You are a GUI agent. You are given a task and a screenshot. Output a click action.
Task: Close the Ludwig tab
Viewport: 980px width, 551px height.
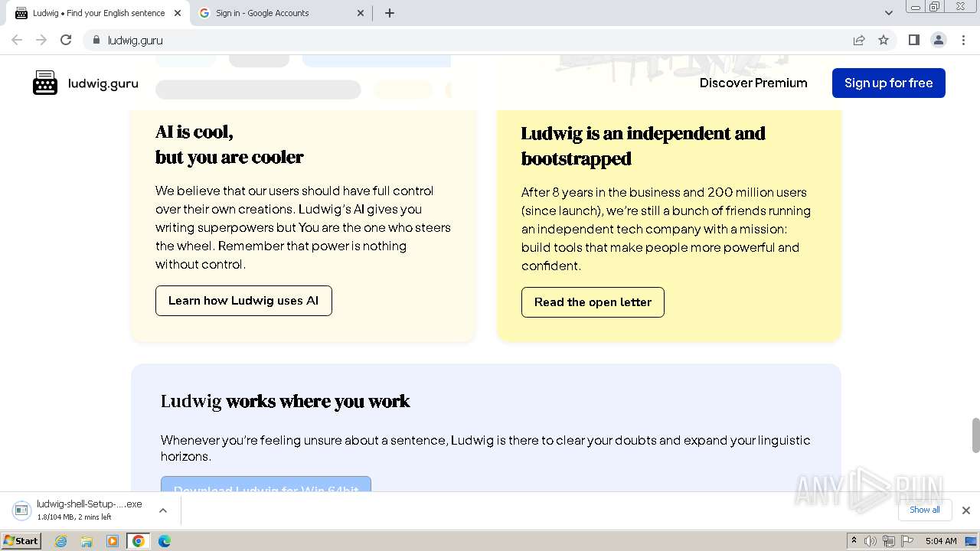(178, 13)
